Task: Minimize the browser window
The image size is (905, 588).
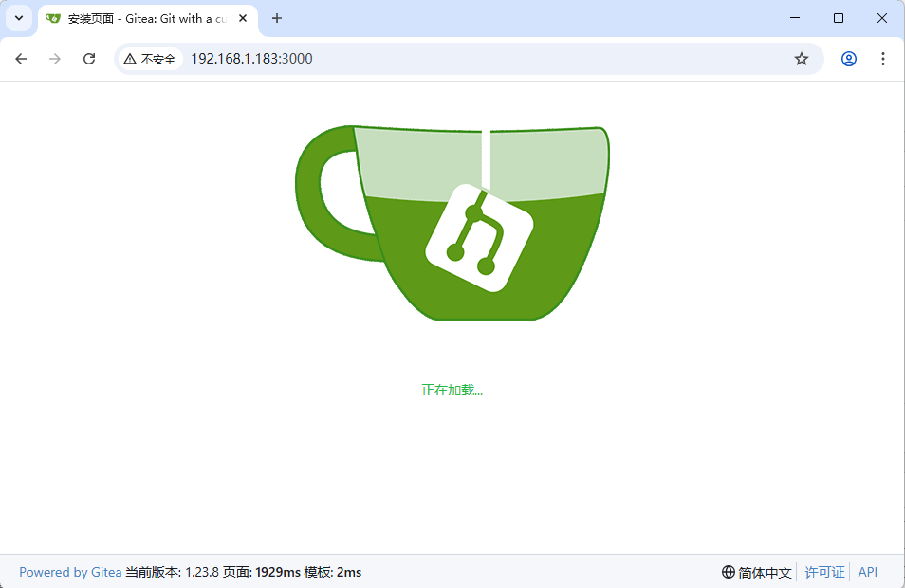Action: (x=795, y=18)
